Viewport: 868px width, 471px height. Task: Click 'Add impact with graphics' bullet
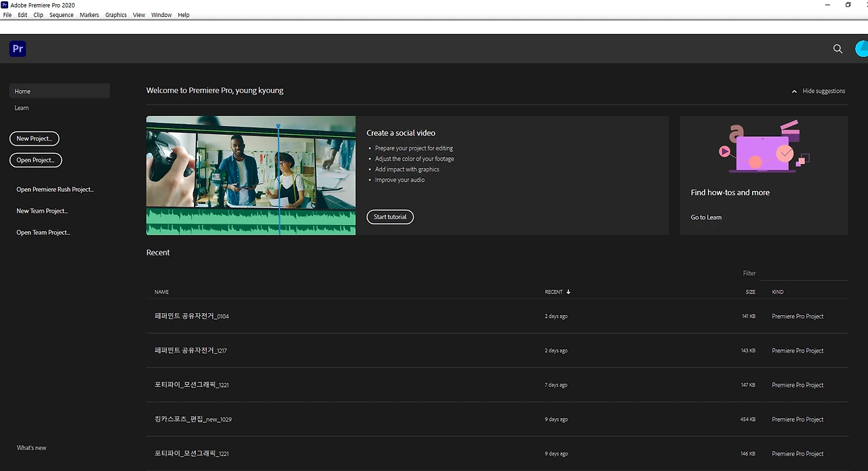pyautogui.click(x=407, y=169)
